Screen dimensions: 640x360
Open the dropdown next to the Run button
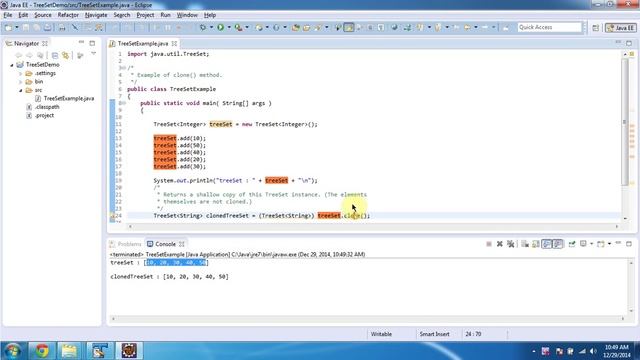[229, 27]
